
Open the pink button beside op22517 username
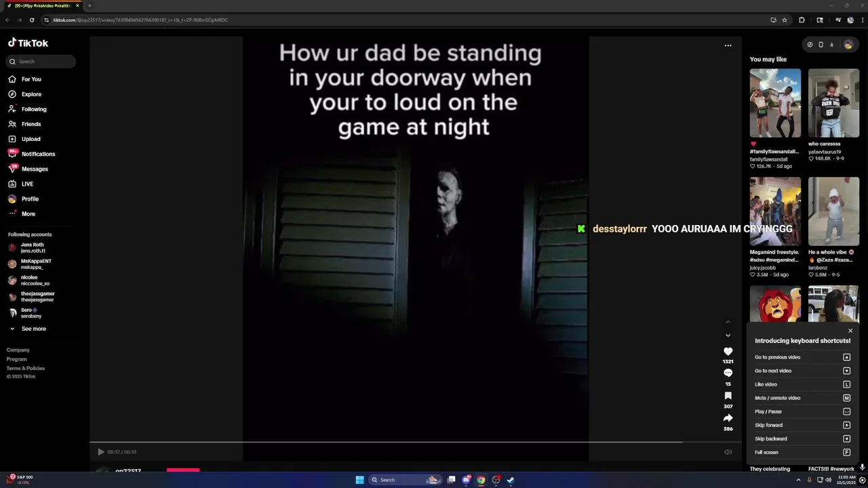(x=183, y=470)
